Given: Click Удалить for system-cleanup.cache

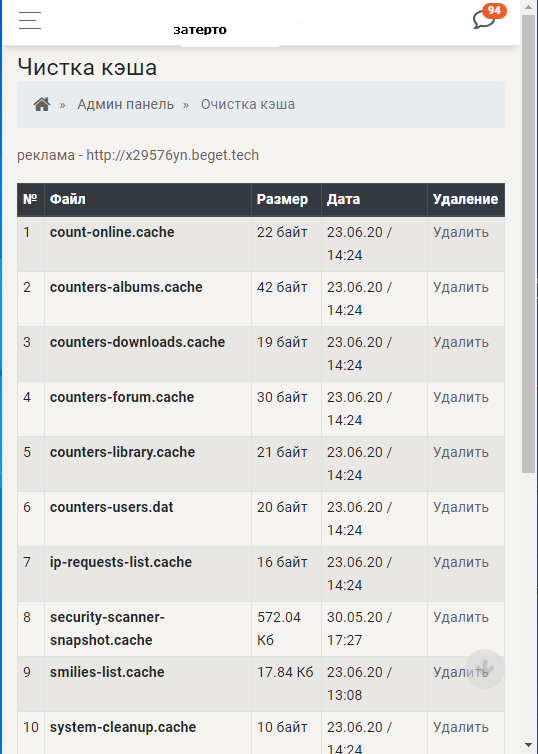Looking at the screenshot, I should pyautogui.click(x=461, y=727).
